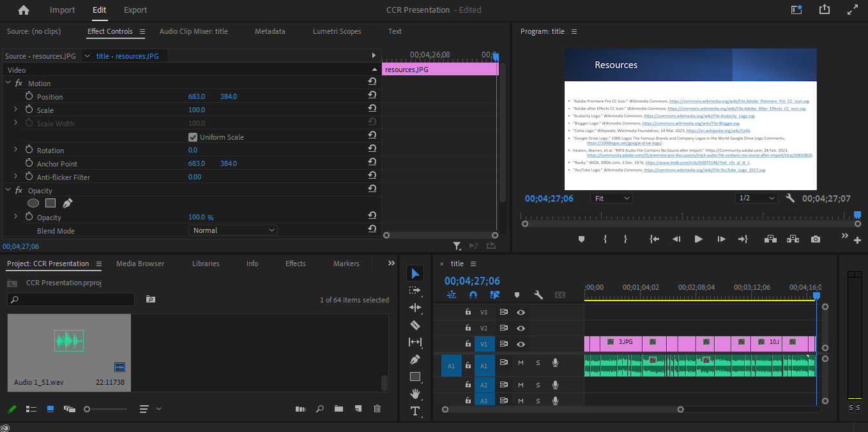The height and width of the screenshot is (432, 868).
Task: Toggle Snap in Timeline magnet
Action: (473, 295)
